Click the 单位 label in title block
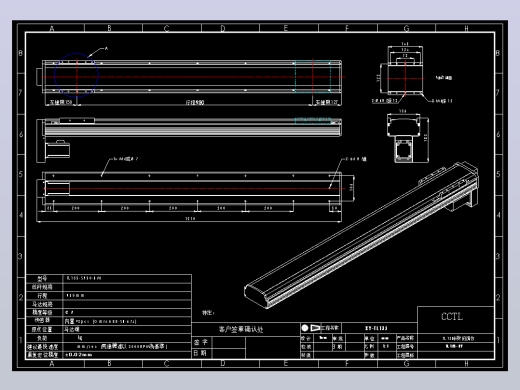520x390 pixels. tap(370, 338)
